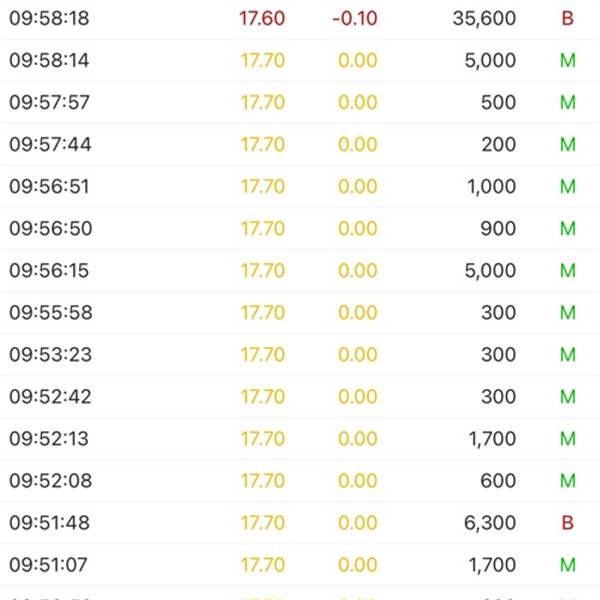The image size is (600, 600).
Task: Click the 6,300 volume entry
Action: 490,523
